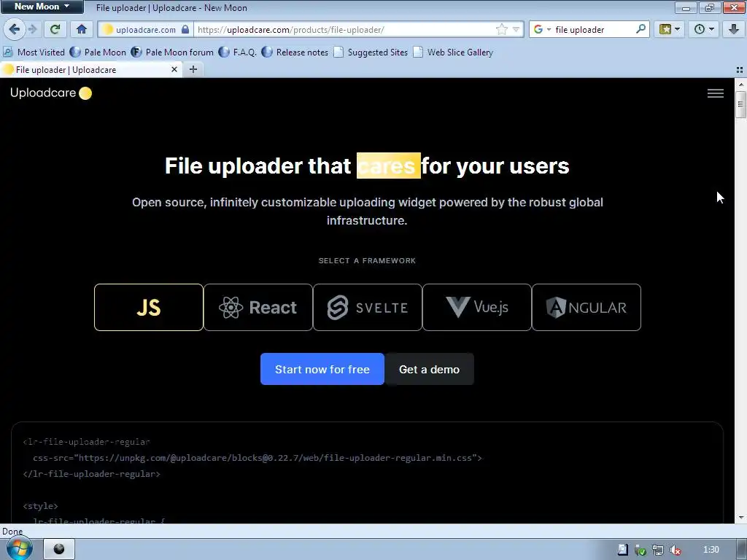Close the File uploader tab
Screen dimensions: 747x560
174,69
